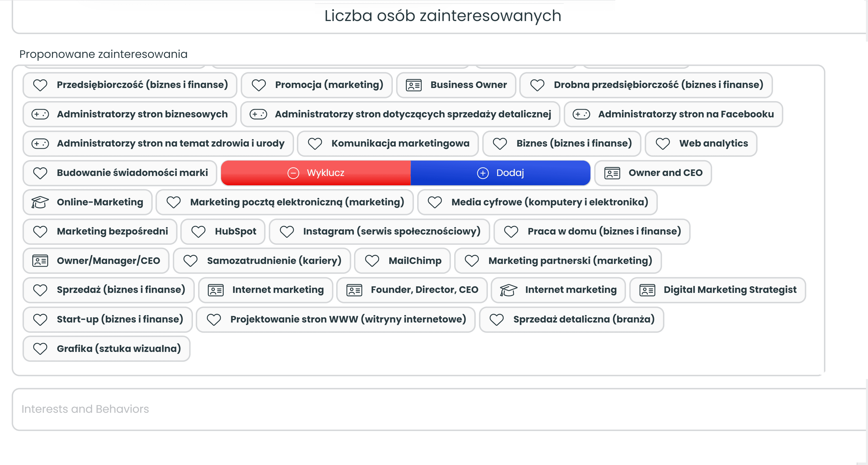Click gamepad icon of Administratorzy stron na Facebooku

581,114
